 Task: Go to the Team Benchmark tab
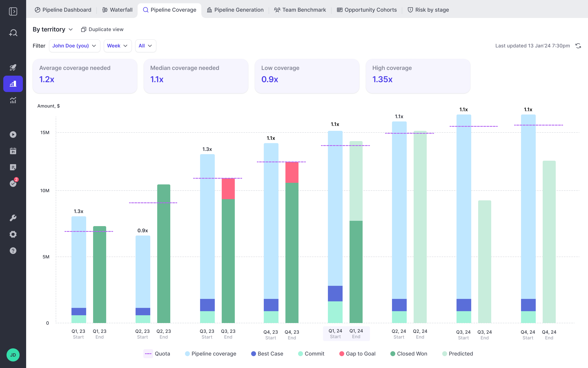300,10
